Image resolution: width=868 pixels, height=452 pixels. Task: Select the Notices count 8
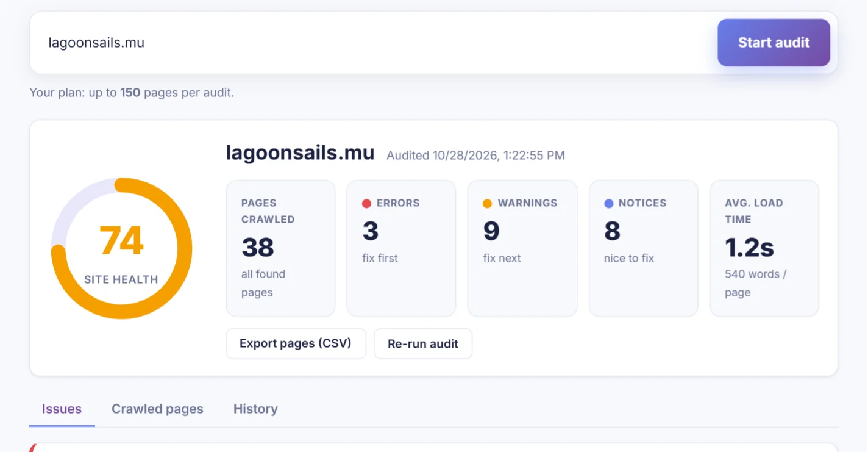click(612, 231)
